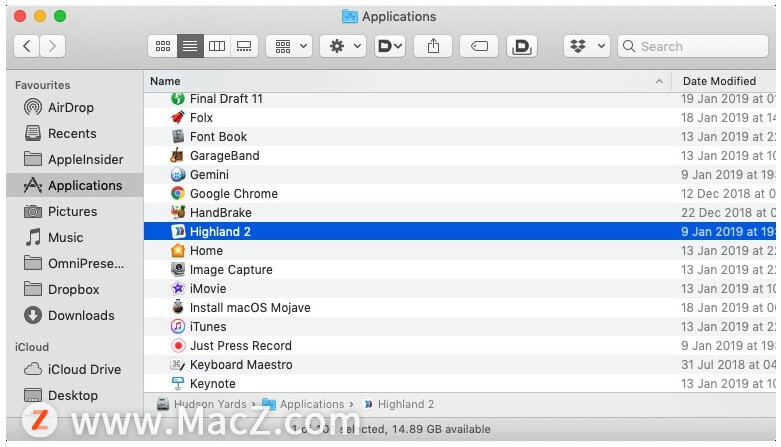Click the Install macOS Mojave icon
This screenshot has height=447, width=781.
[178, 307]
